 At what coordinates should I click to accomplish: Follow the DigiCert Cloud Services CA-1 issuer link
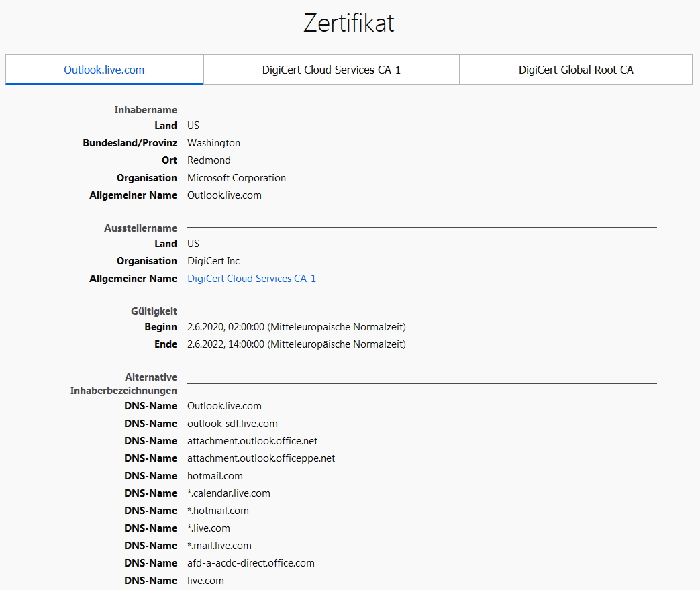click(x=251, y=279)
